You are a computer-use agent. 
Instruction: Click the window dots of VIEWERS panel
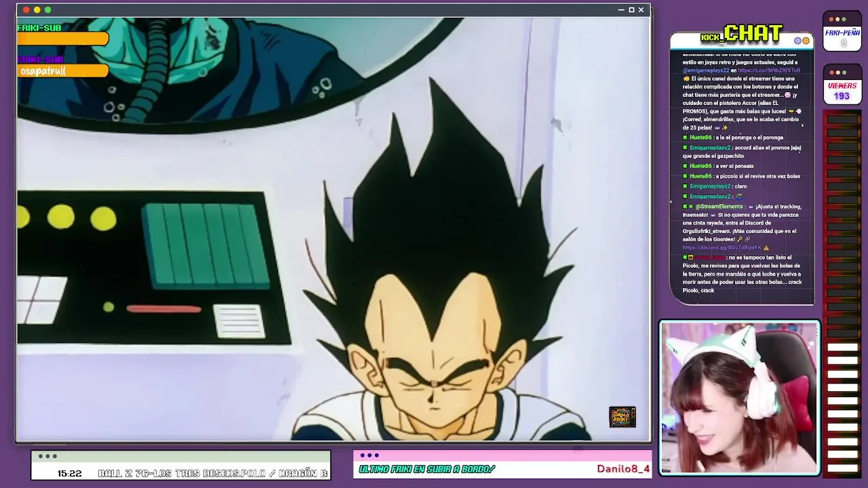tap(837, 73)
